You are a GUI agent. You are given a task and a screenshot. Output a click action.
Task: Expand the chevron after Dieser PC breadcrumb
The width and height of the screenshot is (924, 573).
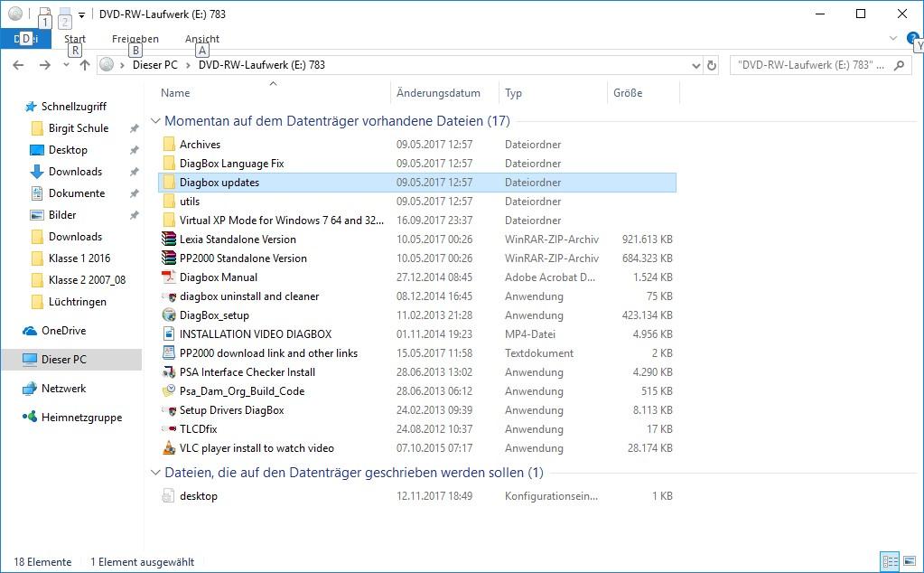coord(188,65)
